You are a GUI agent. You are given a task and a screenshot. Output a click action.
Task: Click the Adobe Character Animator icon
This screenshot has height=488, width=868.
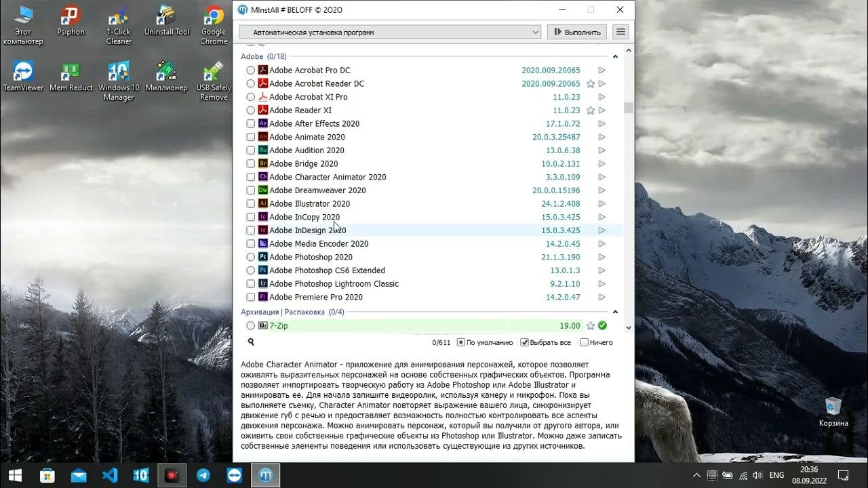[x=263, y=177]
